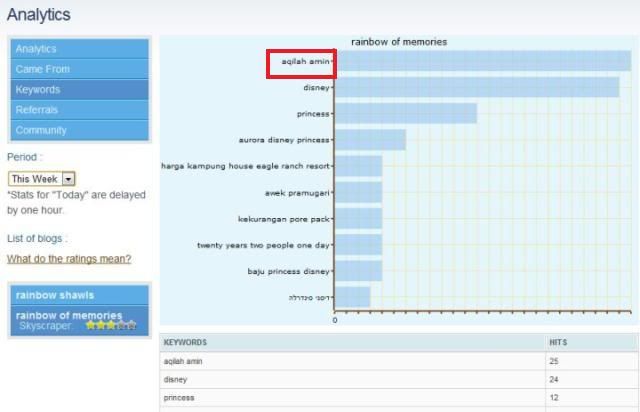This screenshot has width=640, height=412.
Task: Select rainbow of memories blog
Action: pyautogui.click(x=69, y=315)
